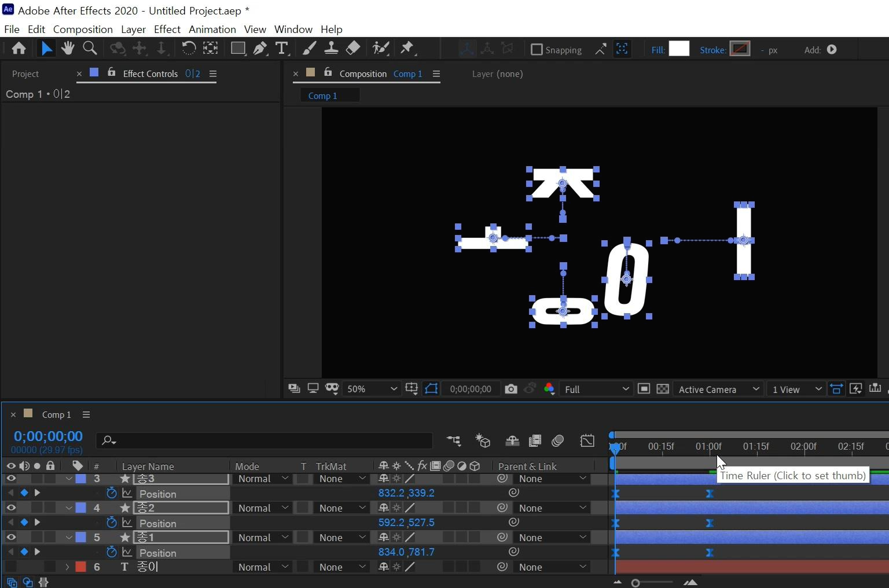Click the 02:00f mark on time ruler
Screen dimensions: 889x588
[803, 446]
